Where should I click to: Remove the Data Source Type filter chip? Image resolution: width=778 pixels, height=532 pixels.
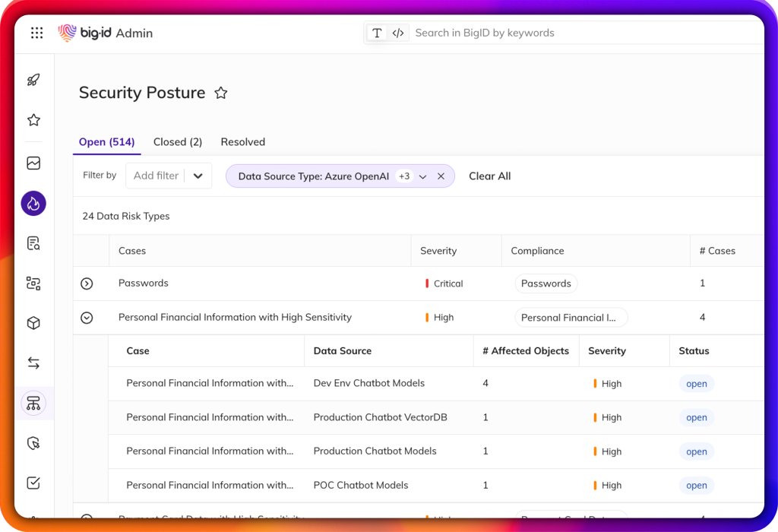[x=441, y=176]
